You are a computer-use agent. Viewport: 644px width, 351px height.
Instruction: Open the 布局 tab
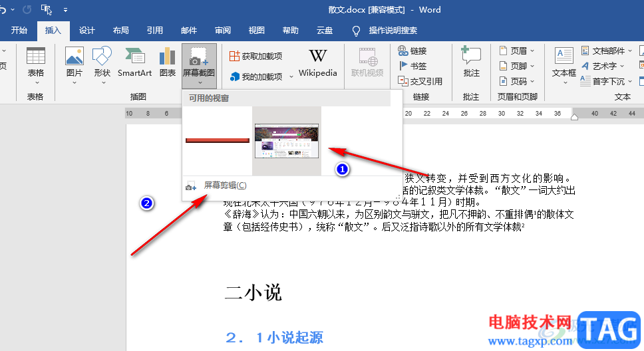click(121, 31)
